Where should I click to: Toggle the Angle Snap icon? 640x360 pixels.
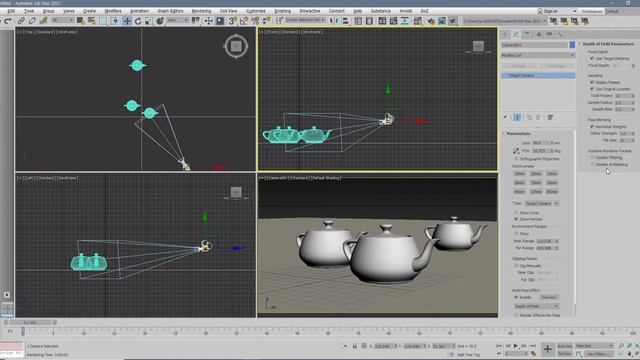[x=244, y=21]
